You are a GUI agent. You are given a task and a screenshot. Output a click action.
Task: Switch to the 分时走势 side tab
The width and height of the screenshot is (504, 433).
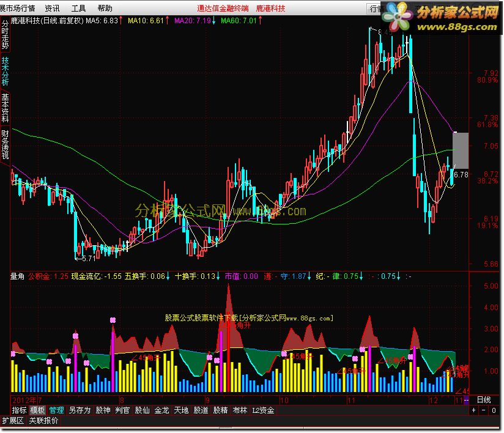[5, 34]
